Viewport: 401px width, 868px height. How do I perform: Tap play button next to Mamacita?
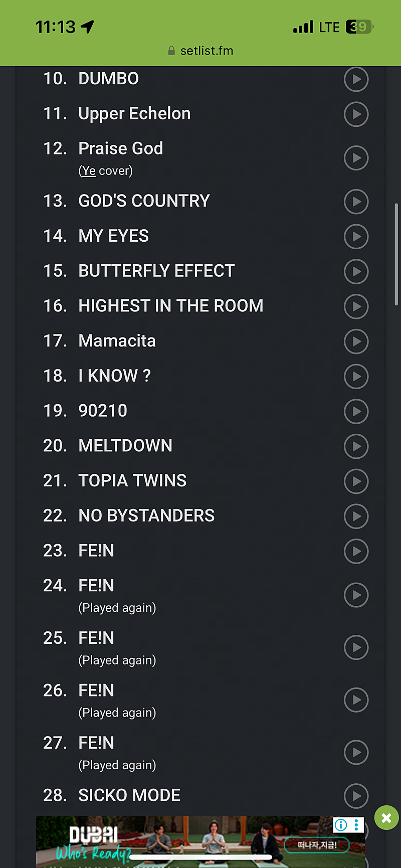[x=356, y=341]
